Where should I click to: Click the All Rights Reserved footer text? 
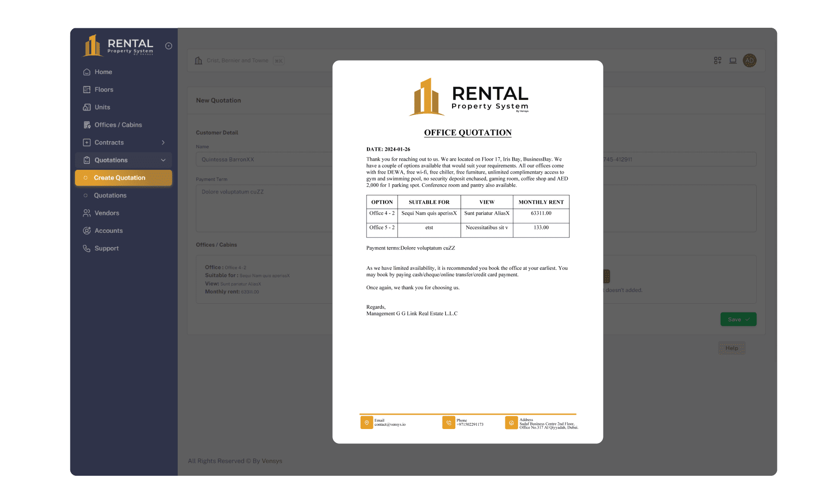(x=235, y=461)
